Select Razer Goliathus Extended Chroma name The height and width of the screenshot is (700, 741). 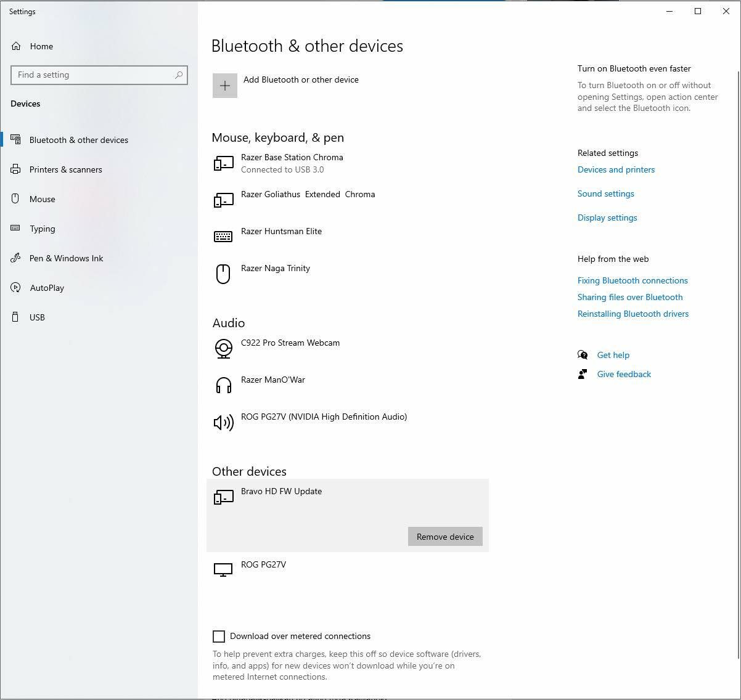(308, 194)
